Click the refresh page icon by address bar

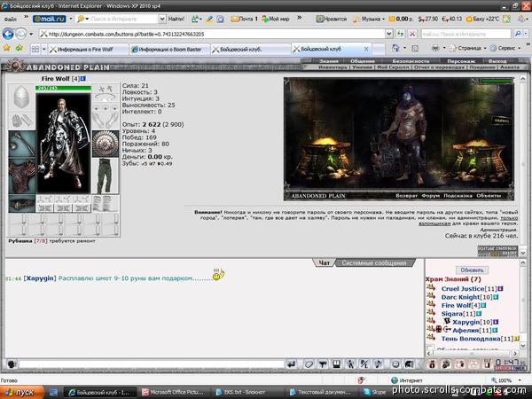pos(401,34)
